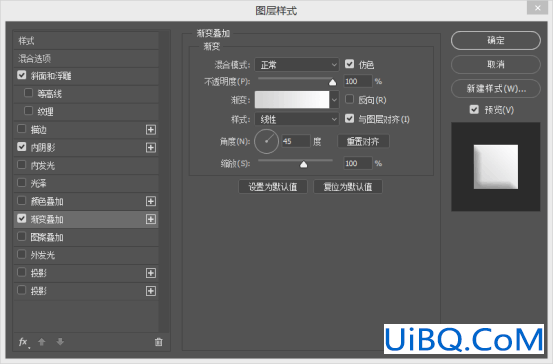Image resolution: width=554 pixels, height=364 pixels.
Task: Click the 不透明度 opacity slider handle
Action: tap(332, 82)
